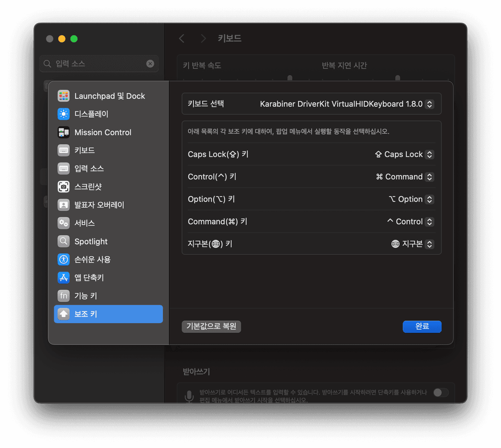Open the Control key mapping dropdown

pyautogui.click(x=429, y=177)
